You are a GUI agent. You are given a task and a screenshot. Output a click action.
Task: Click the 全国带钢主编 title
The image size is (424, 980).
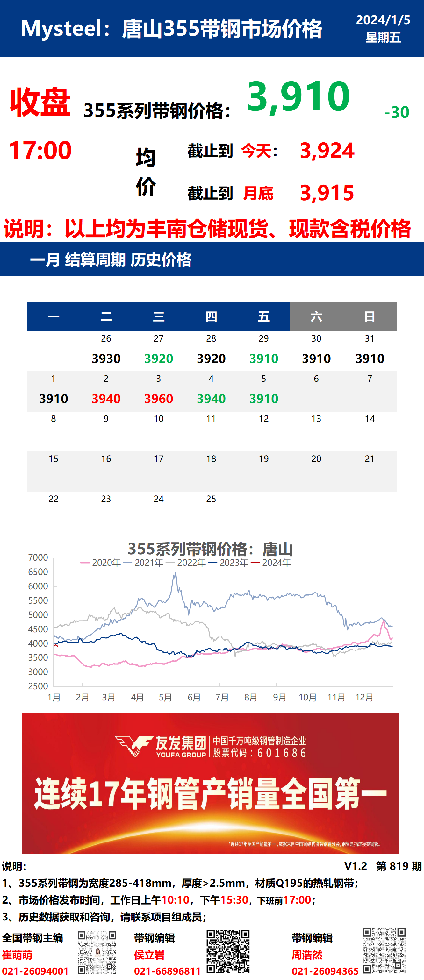point(33,938)
